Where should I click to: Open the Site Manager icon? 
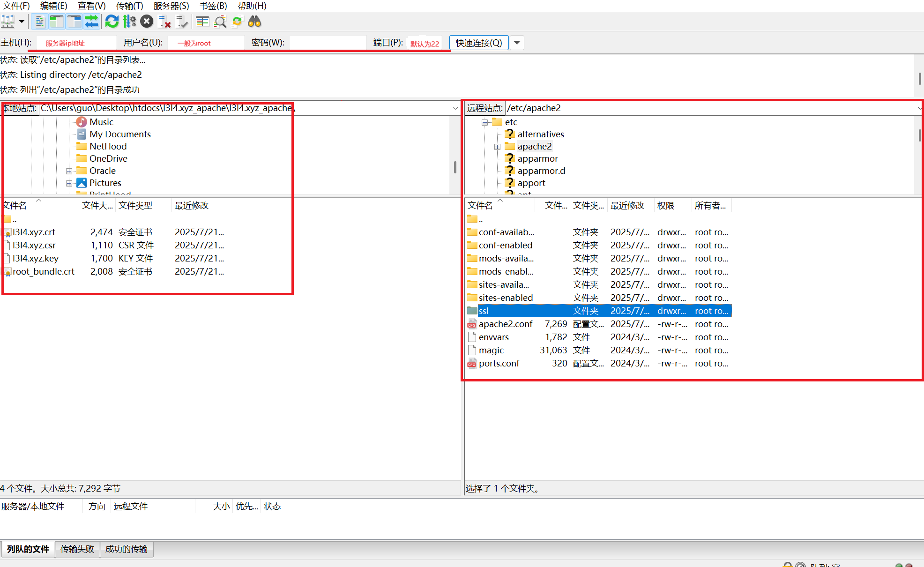coord(8,22)
